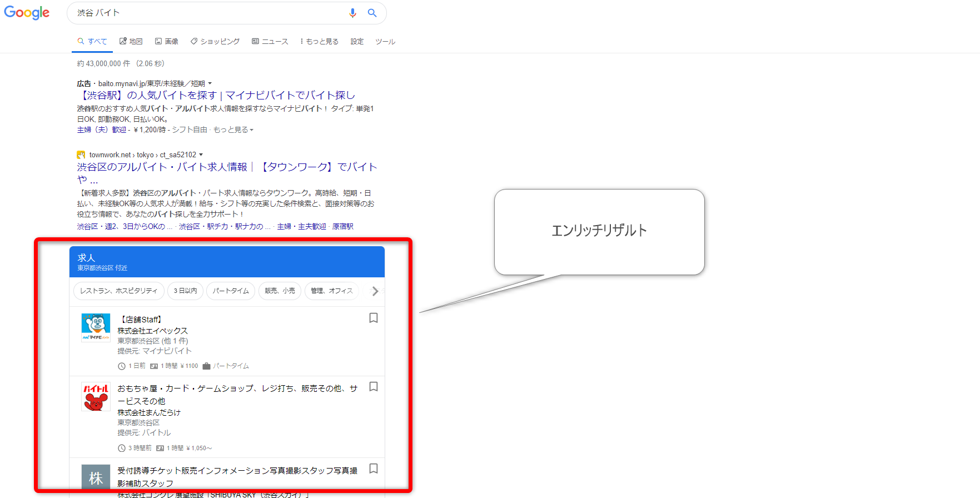980x498 pixels.
Task: Open the 主婦・主夫歓迎 sitelink
Action: 302,226
